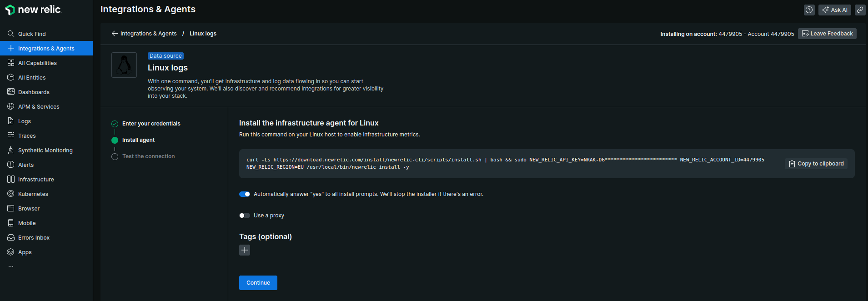
Task: Click the All Entities icon
Action: [11, 77]
